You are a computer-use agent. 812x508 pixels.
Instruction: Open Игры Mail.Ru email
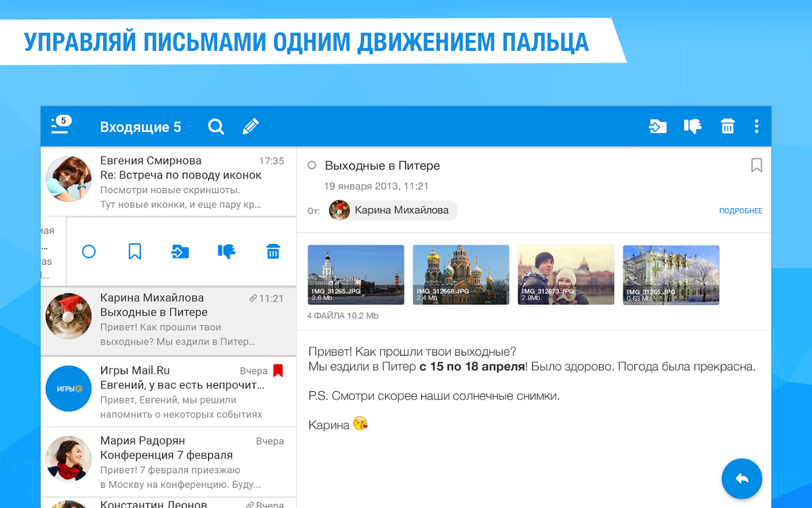pyautogui.click(x=169, y=392)
